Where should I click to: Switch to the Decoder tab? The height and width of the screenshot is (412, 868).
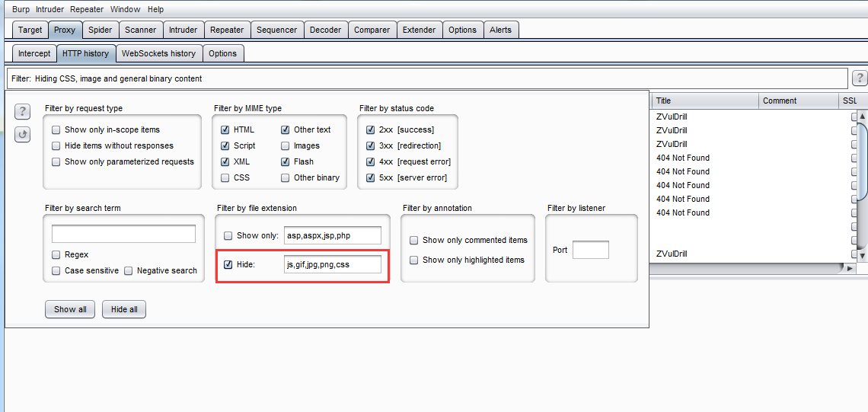click(326, 30)
